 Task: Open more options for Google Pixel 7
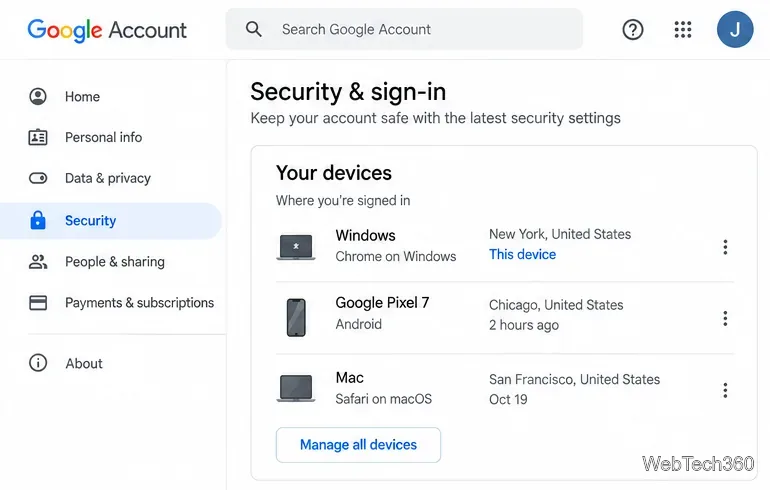(x=725, y=319)
